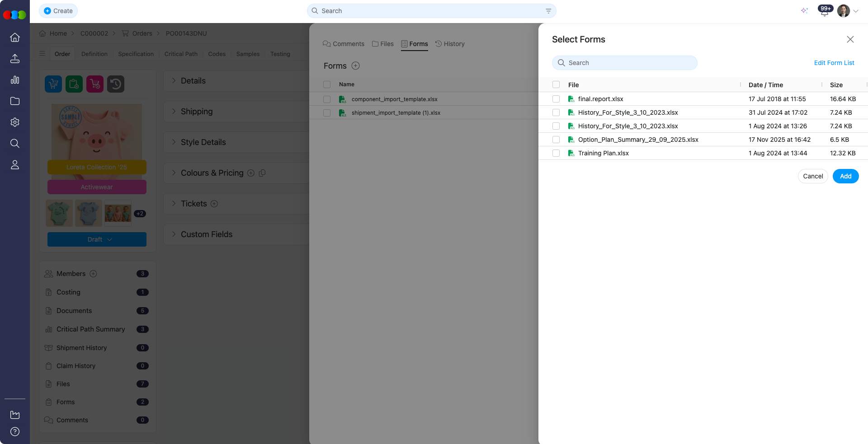Open the search filter icon in top search bar

(x=548, y=11)
